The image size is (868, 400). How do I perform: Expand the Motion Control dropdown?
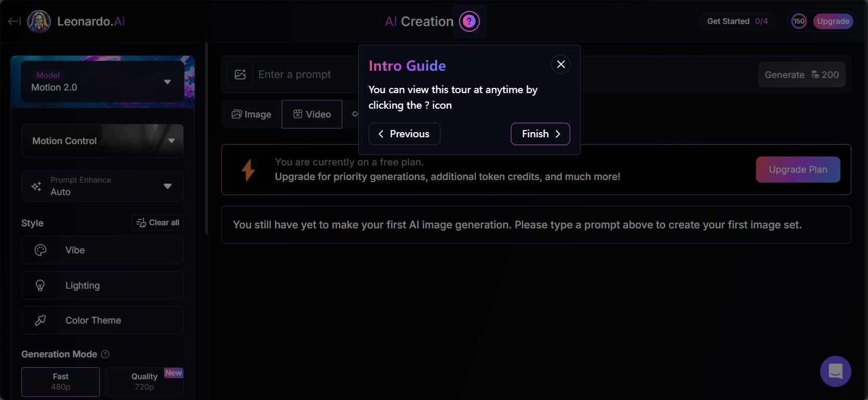[102, 140]
